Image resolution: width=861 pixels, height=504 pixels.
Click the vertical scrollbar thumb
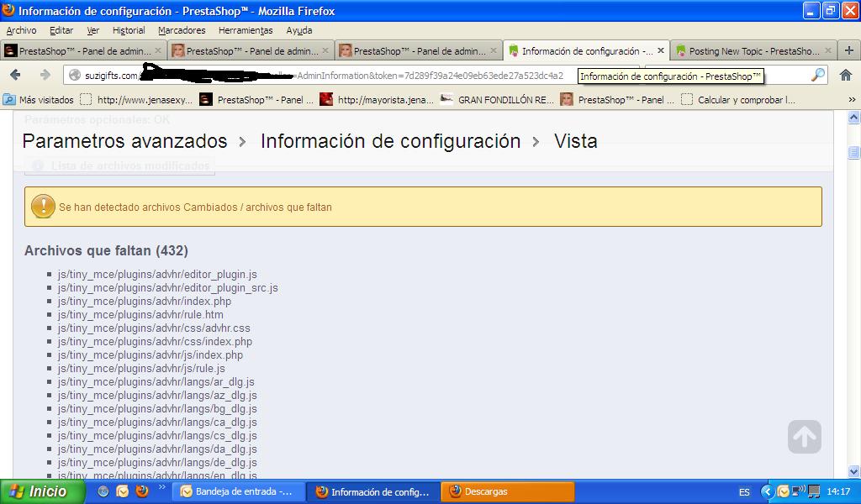pyautogui.click(x=853, y=153)
